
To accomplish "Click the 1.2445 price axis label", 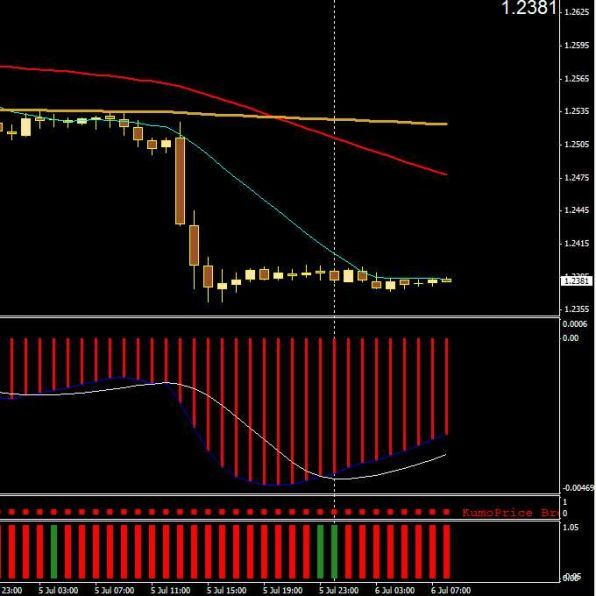I will pyautogui.click(x=577, y=210).
